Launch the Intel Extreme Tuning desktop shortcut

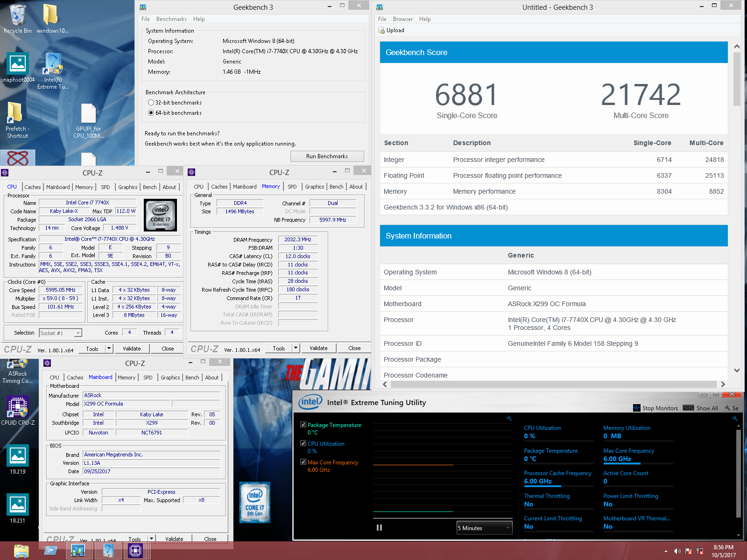click(x=53, y=71)
